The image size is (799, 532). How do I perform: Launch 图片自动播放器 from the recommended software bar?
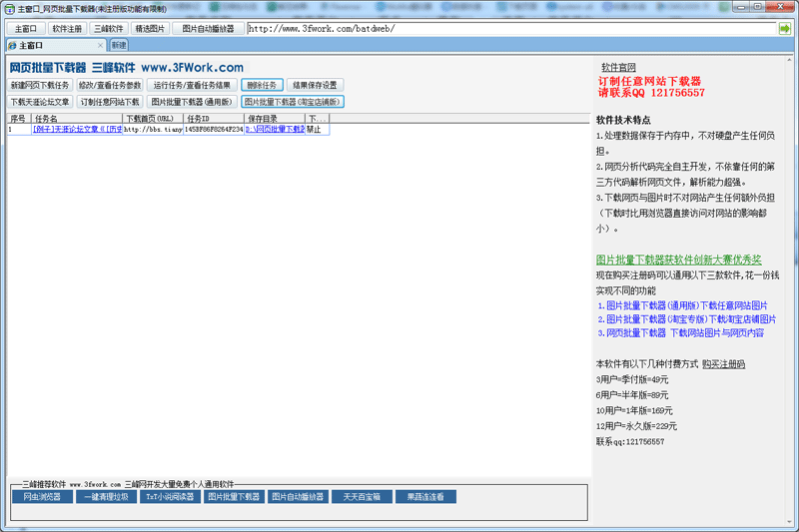coord(298,497)
